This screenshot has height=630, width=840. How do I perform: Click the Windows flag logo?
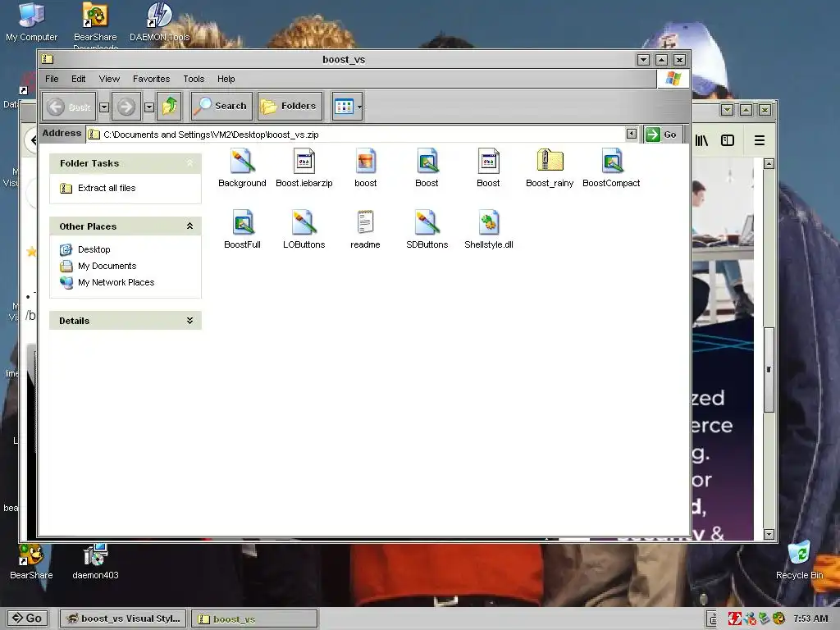[673, 79]
